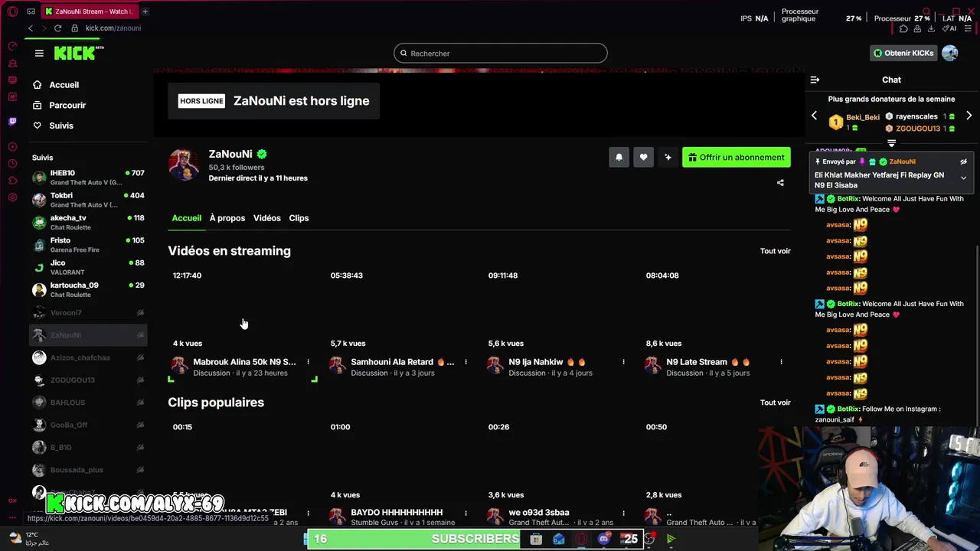Screen dimensions: 980x551
Task: Switch to the Accueil channel tab
Action: [186, 218]
